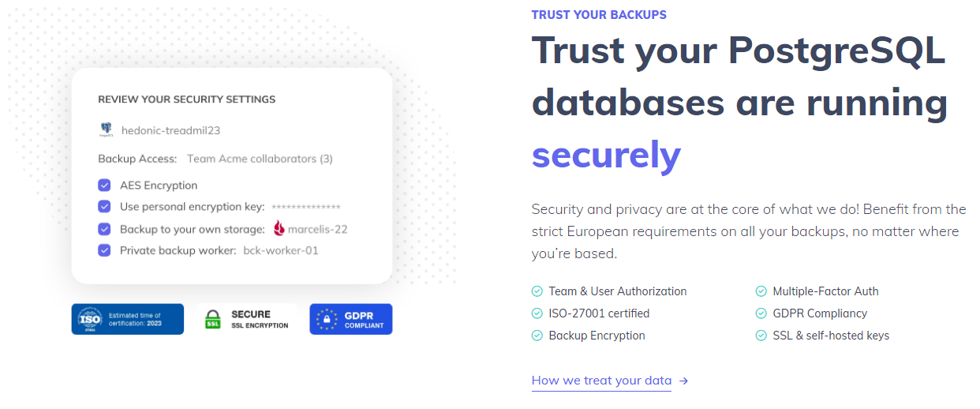Toggle Backup to your own storage checkbox

[x=104, y=229]
